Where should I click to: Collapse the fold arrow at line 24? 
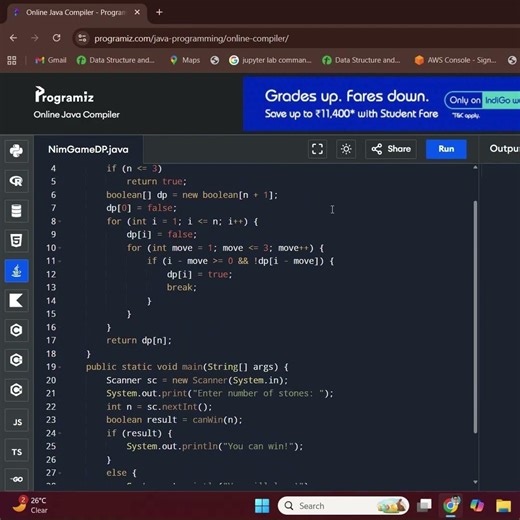(60, 434)
